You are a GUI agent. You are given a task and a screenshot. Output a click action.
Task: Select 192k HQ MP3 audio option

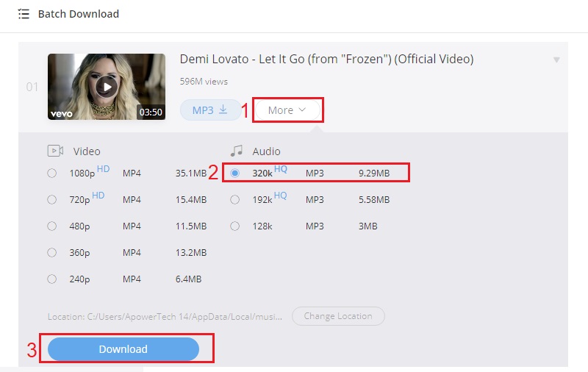pyautogui.click(x=234, y=199)
